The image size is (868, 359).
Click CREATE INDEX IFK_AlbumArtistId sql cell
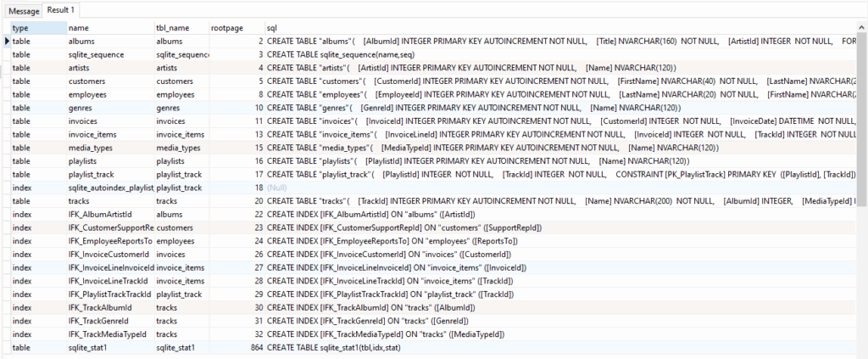pos(561,214)
